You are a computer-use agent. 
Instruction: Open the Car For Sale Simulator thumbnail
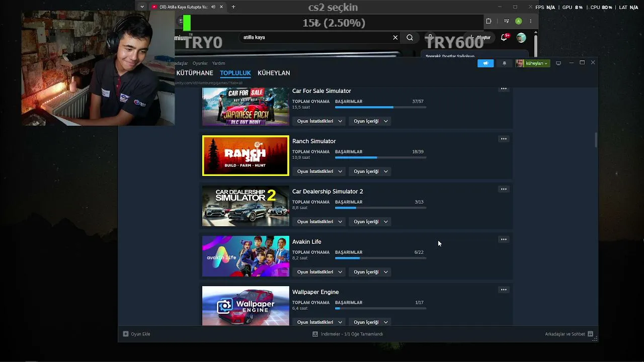click(246, 107)
